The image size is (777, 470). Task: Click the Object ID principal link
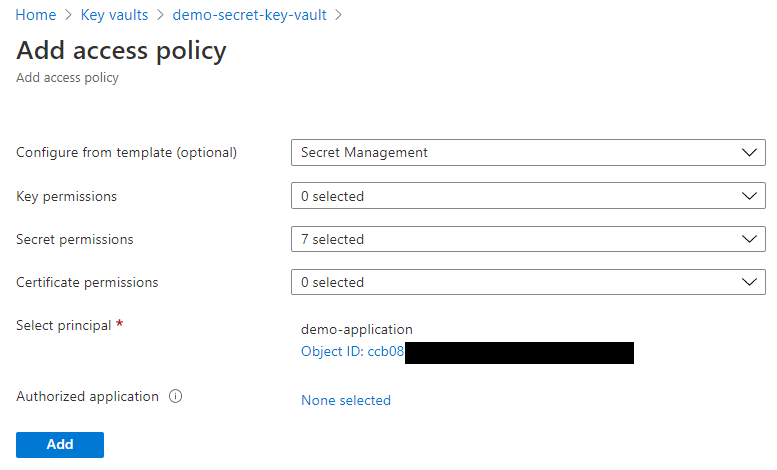pos(352,352)
